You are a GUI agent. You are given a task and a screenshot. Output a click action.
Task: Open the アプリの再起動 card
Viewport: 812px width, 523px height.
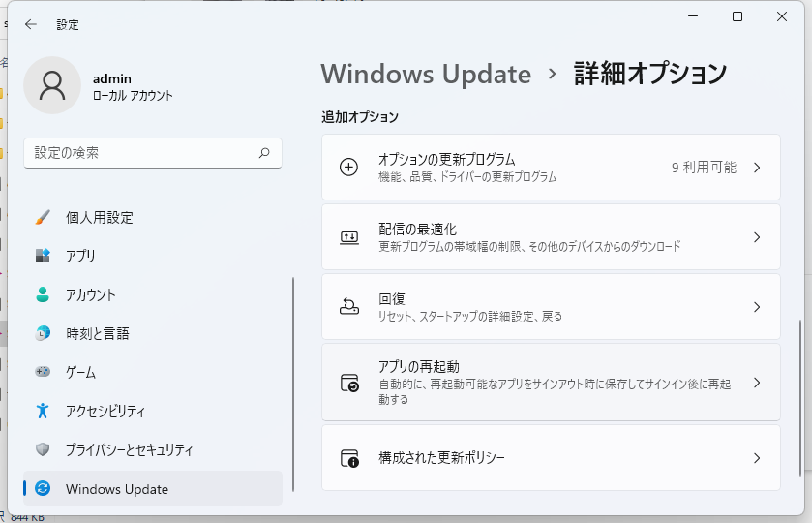551,382
